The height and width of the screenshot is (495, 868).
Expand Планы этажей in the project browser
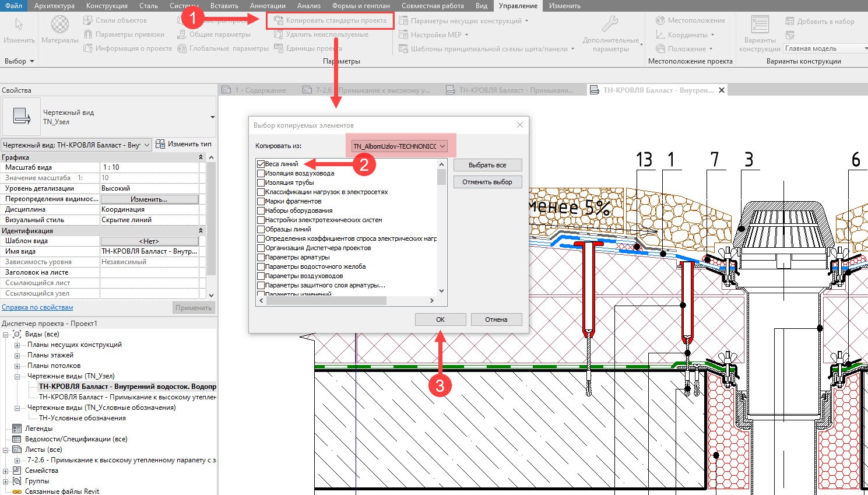click(x=17, y=354)
